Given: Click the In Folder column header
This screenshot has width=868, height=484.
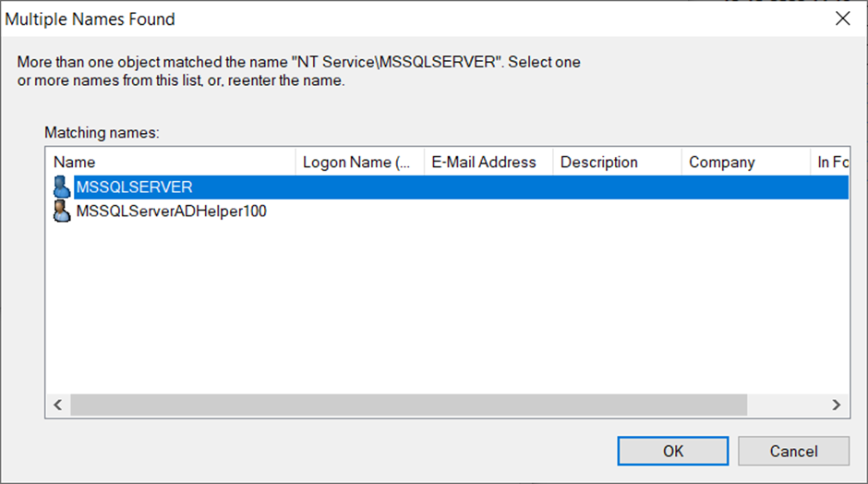Looking at the screenshot, I should (830, 162).
